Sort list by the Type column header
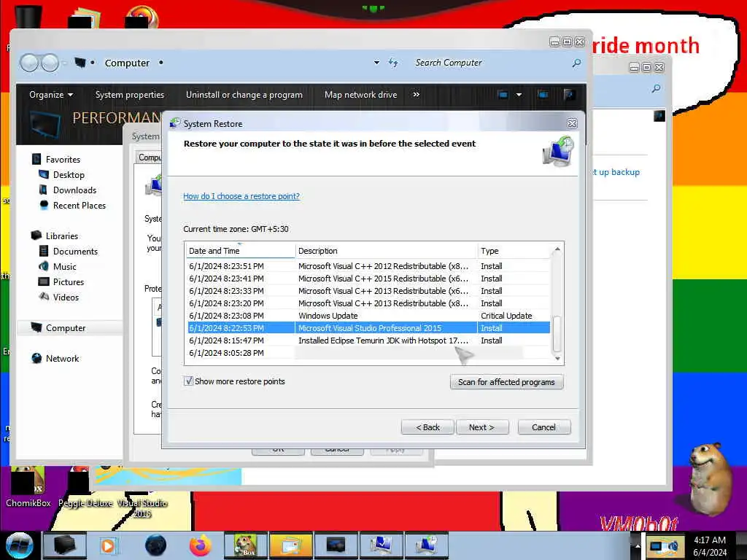 [514, 251]
